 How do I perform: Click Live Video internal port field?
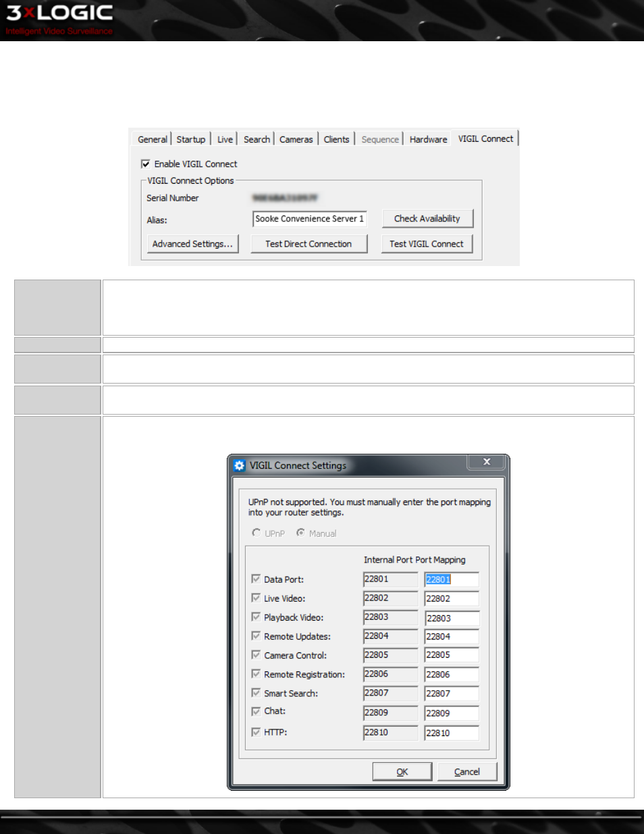[x=391, y=598]
